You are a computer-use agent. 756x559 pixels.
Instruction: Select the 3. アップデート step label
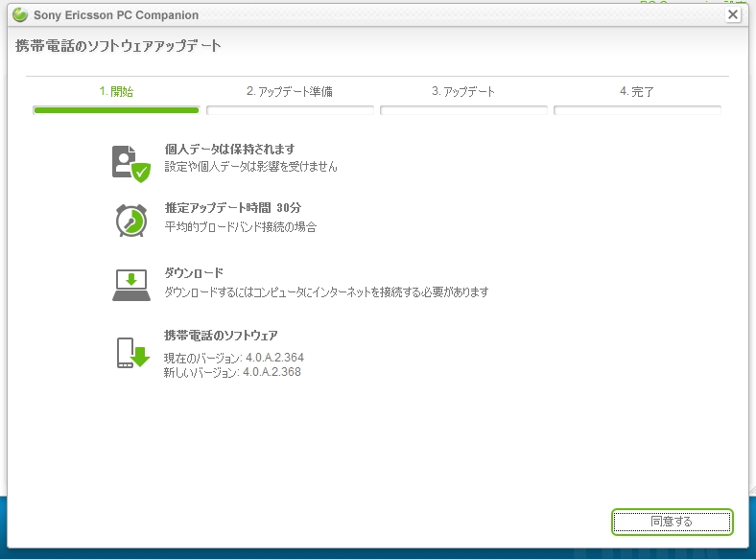pos(463,92)
